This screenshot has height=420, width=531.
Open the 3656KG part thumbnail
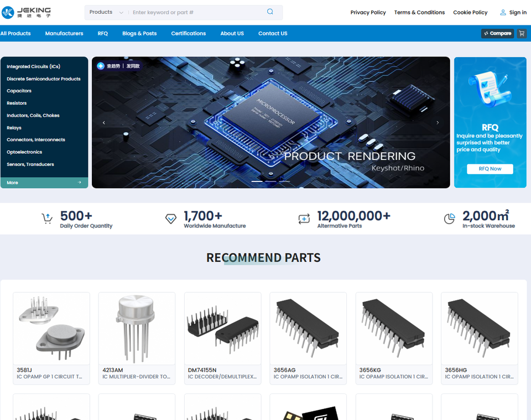tap(394, 329)
